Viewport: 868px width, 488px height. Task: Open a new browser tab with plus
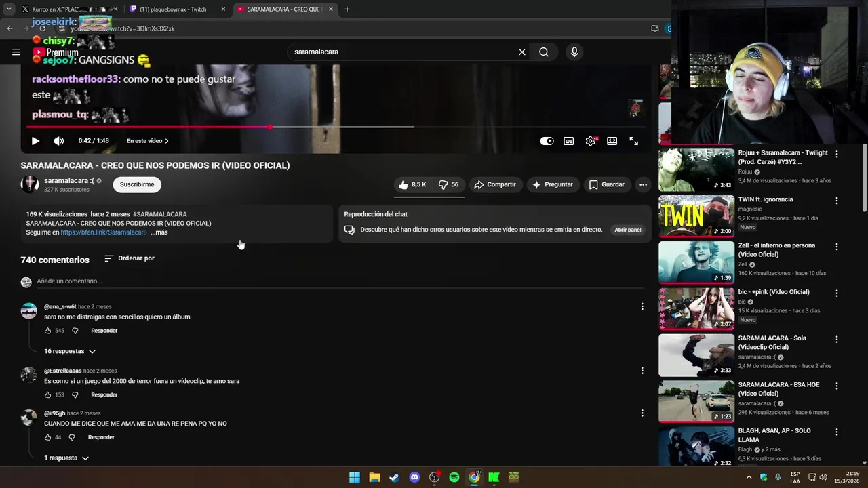tap(347, 9)
